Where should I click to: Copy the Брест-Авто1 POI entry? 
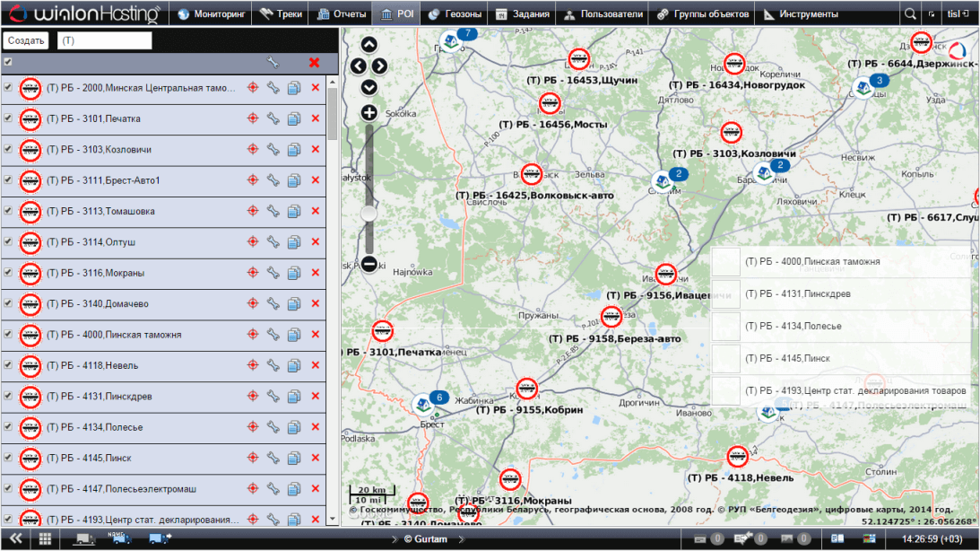coord(294,180)
